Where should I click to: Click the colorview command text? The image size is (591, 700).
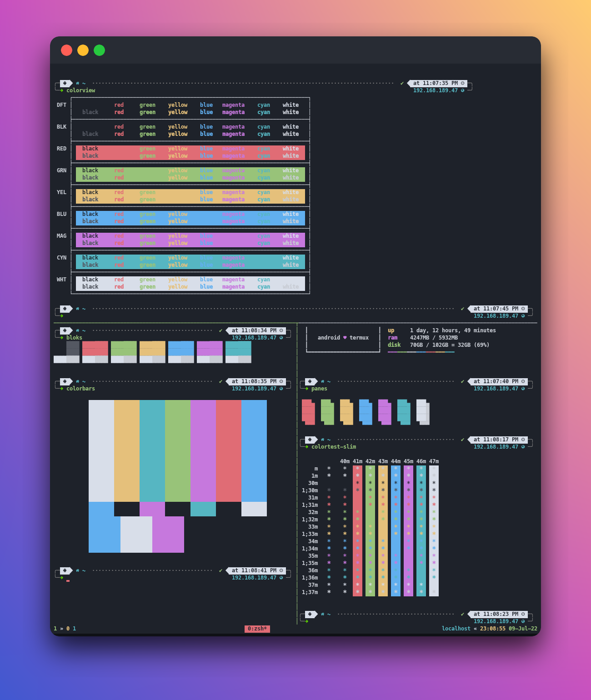coord(81,90)
